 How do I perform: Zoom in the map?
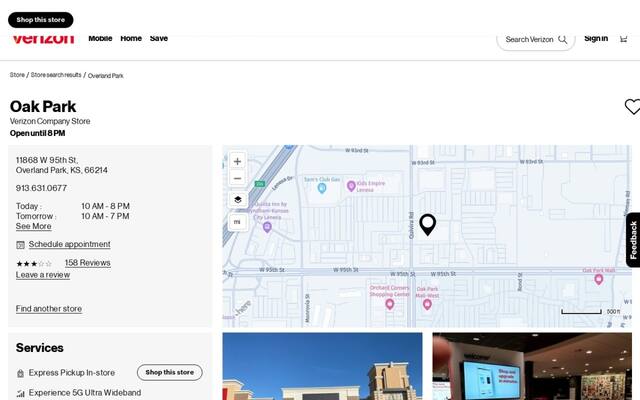237,161
